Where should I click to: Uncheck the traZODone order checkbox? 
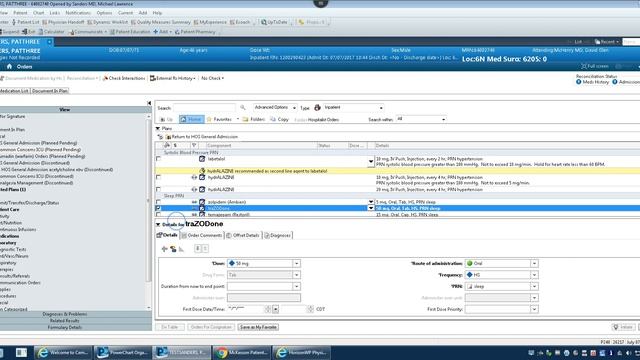tap(158, 208)
